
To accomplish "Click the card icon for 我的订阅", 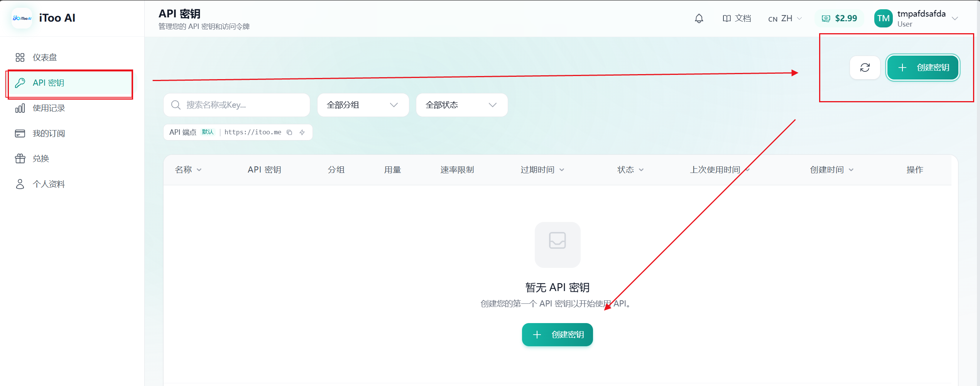I will pyautogui.click(x=20, y=133).
